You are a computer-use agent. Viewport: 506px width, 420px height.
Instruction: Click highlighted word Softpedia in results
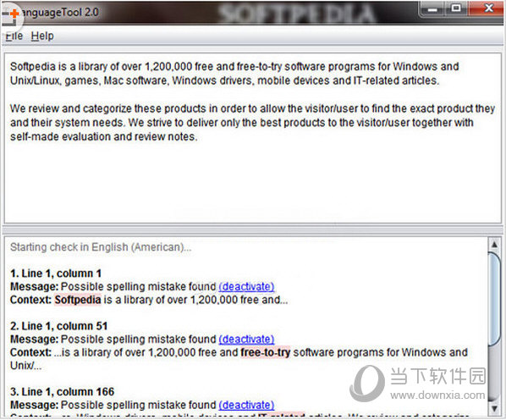tap(78, 300)
